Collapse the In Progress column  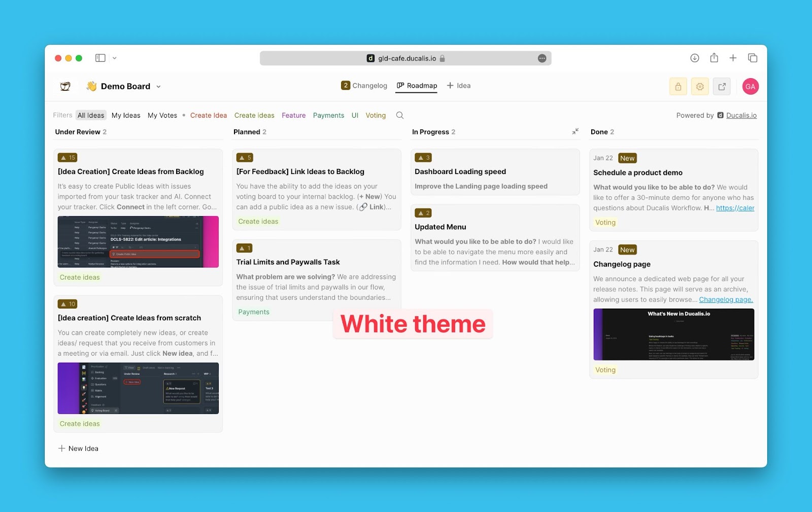coord(575,132)
